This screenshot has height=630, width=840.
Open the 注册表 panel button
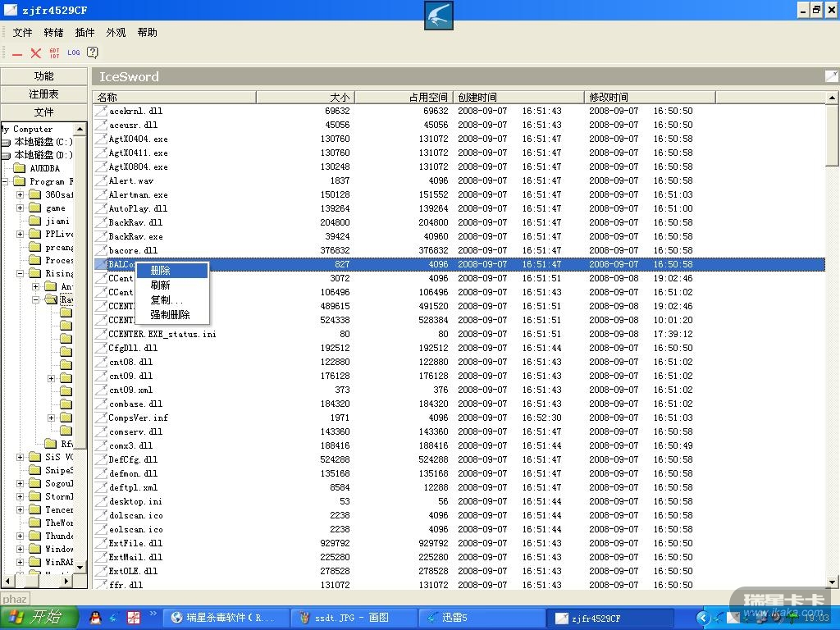coord(44,94)
